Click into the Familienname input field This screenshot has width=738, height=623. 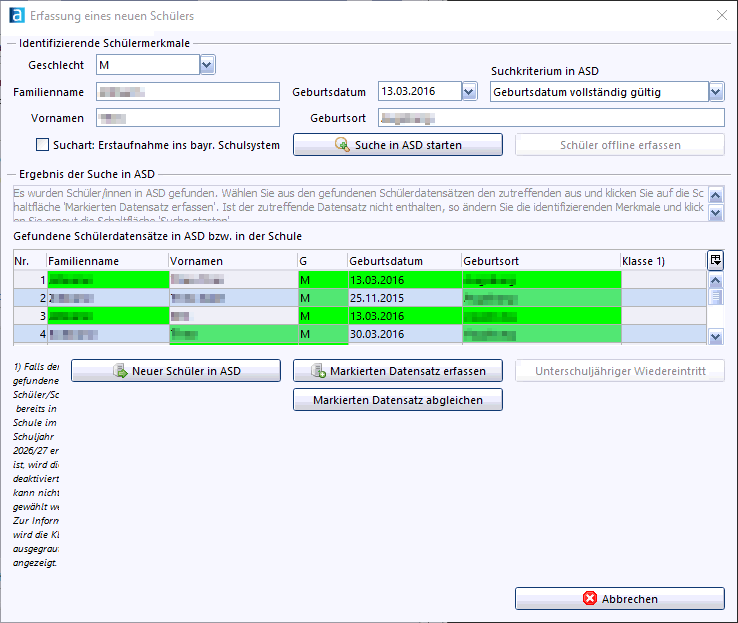tap(187, 92)
